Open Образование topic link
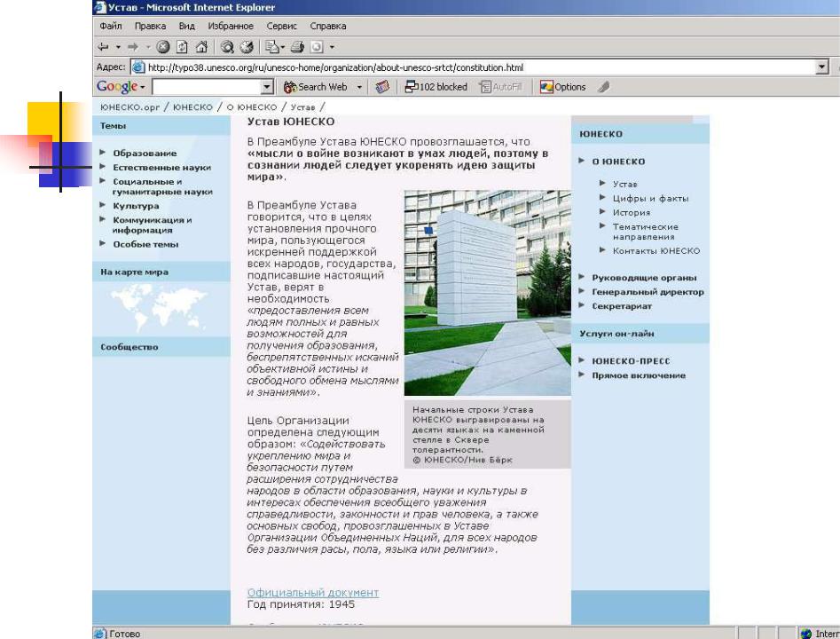This screenshot has width=840, height=639. point(145,153)
